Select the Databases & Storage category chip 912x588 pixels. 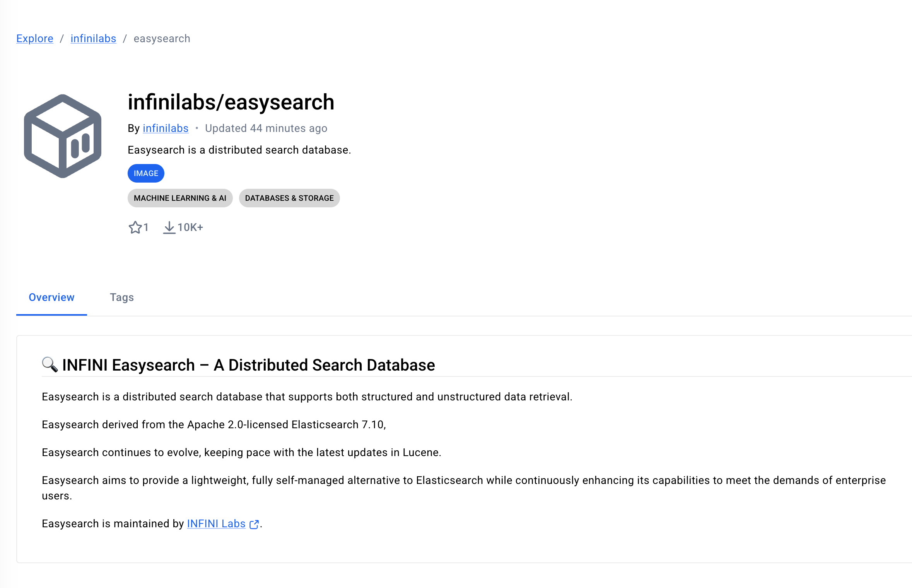(x=289, y=198)
